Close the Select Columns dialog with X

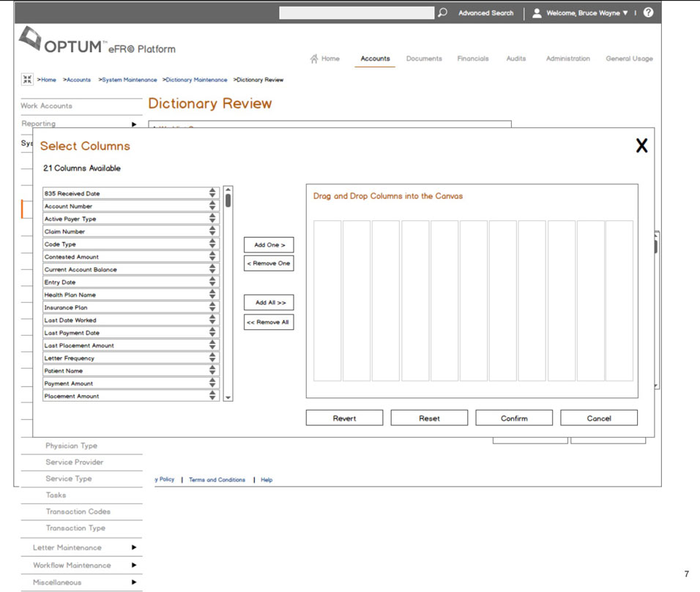click(641, 146)
